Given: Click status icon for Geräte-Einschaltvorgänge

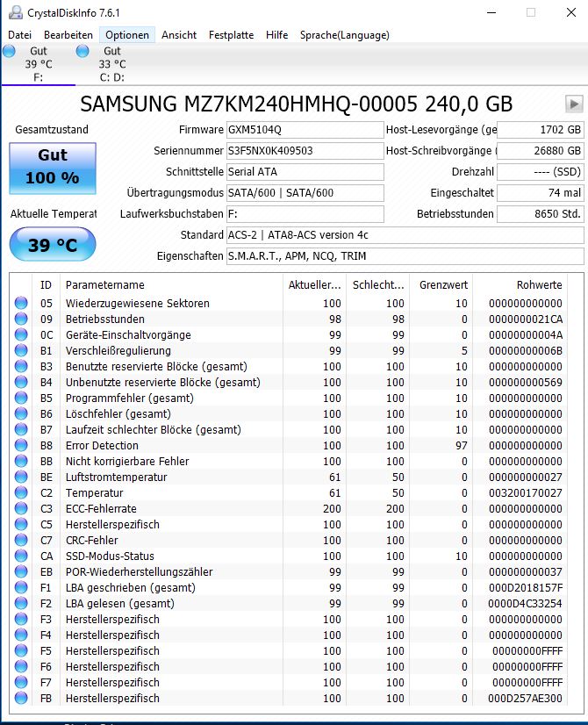Looking at the screenshot, I should pyautogui.click(x=21, y=334).
